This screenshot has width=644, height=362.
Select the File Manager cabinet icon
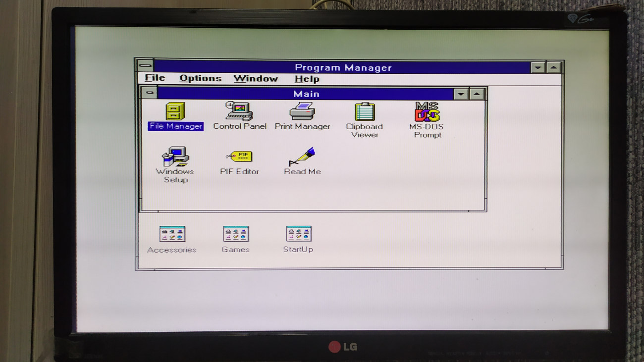coord(175,111)
